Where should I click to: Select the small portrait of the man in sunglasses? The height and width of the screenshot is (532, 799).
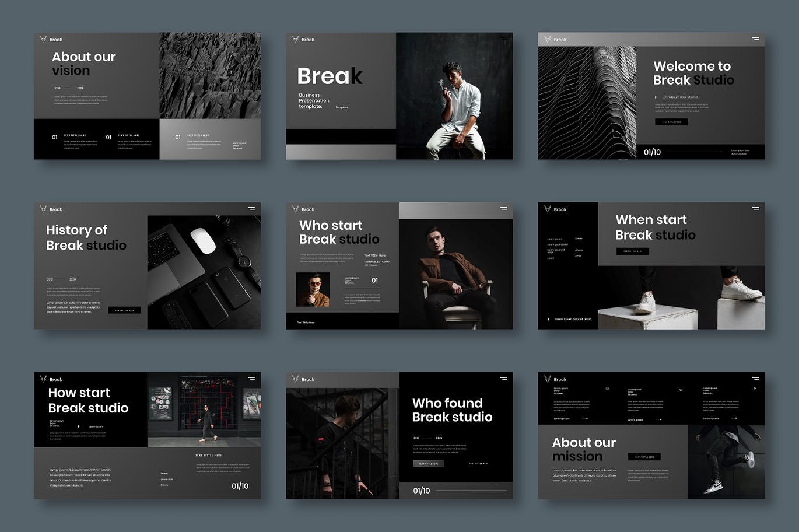[313, 289]
